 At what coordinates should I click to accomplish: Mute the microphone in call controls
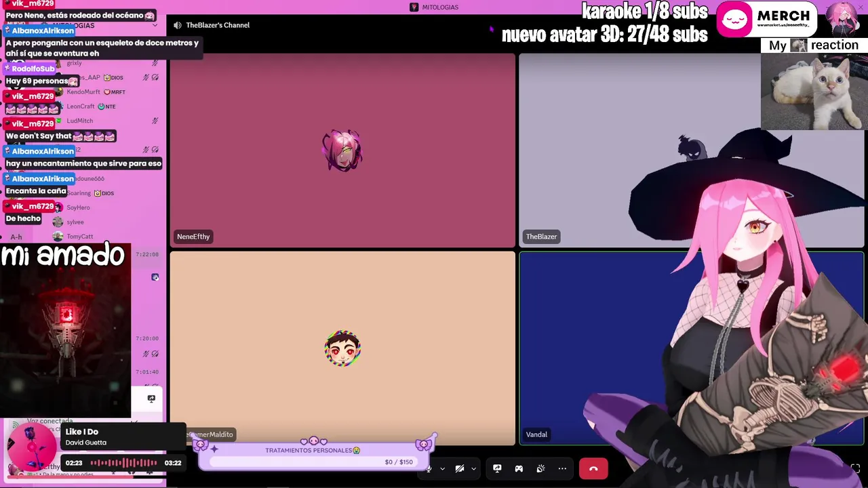[429, 468]
